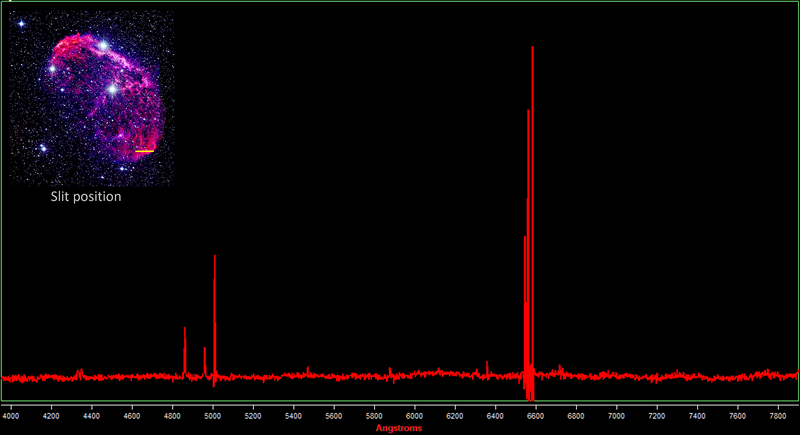Screen dimensions: 800x435
Task: Select the 5000 wavelength axis label
Action: point(212,414)
